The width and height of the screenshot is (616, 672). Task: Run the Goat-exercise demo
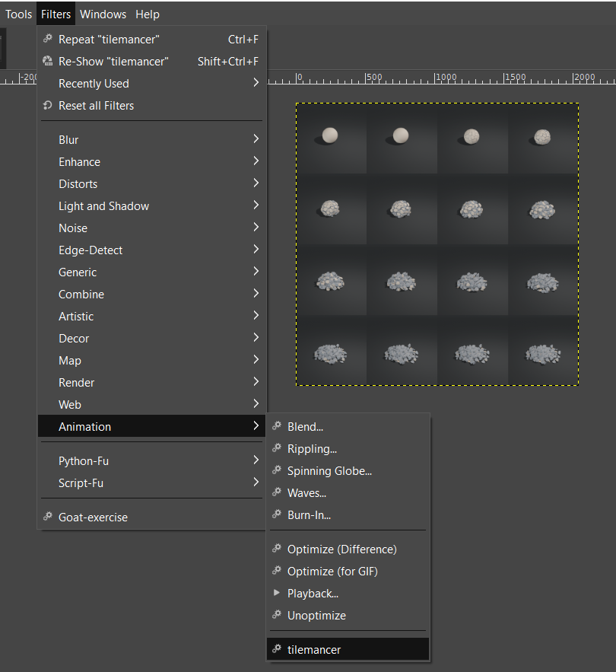point(94,515)
